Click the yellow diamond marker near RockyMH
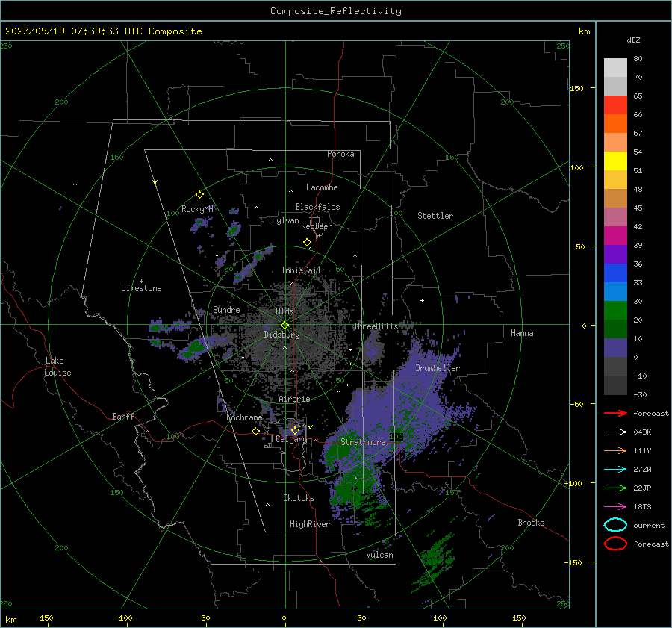Viewport: 672px width, 628px height. [x=199, y=195]
